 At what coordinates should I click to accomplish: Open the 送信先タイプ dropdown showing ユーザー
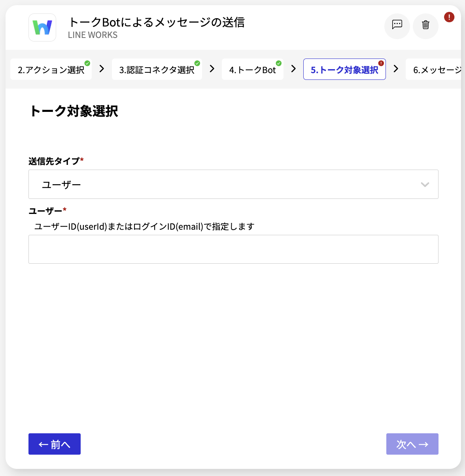233,184
